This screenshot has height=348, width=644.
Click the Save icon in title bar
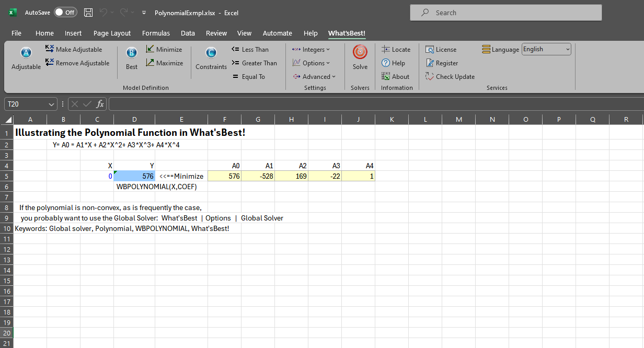click(88, 13)
